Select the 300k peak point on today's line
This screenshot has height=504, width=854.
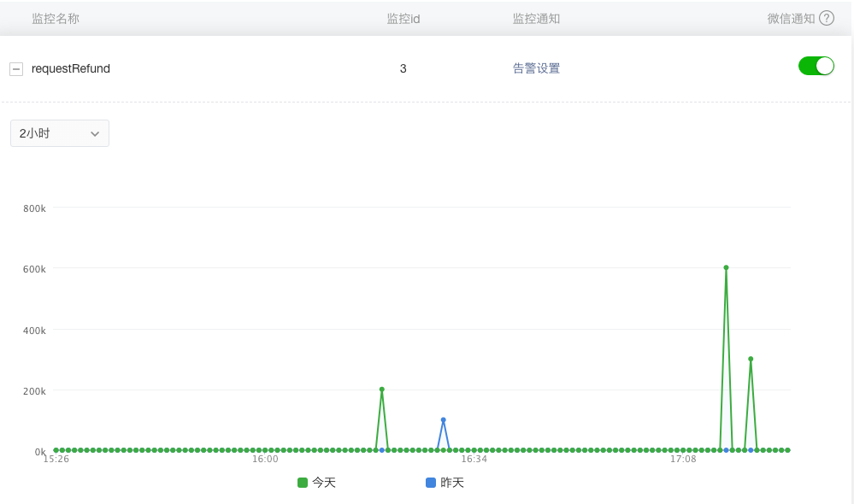coord(751,359)
